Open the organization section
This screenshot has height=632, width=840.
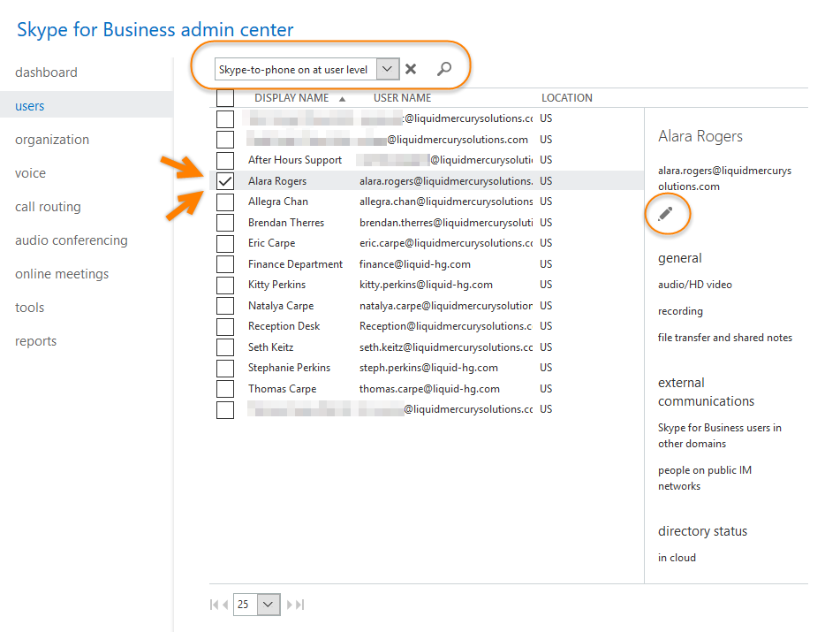[x=52, y=140]
